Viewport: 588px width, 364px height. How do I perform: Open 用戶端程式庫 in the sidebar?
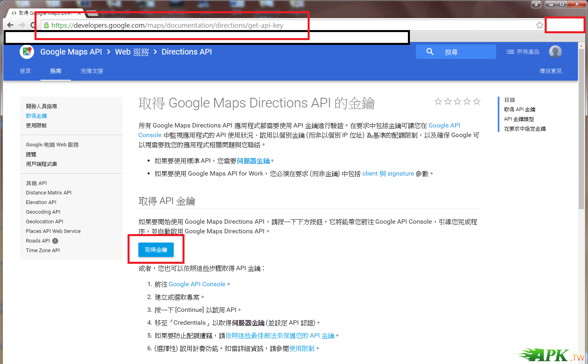point(42,164)
